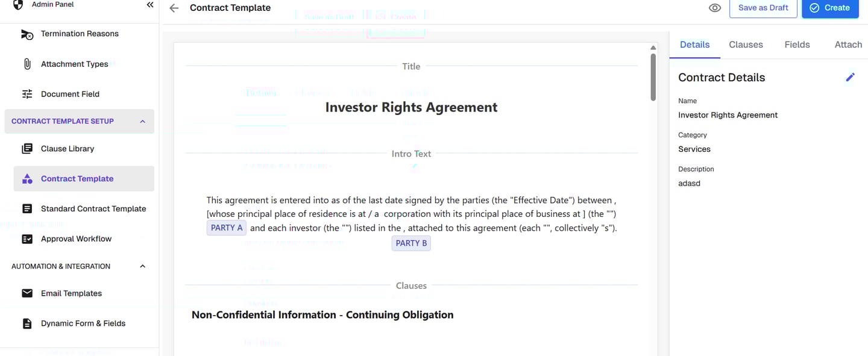Click the Clause Library icon
The width and height of the screenshot is (868, 356).
pyautogui.click(x=27, y=149)
